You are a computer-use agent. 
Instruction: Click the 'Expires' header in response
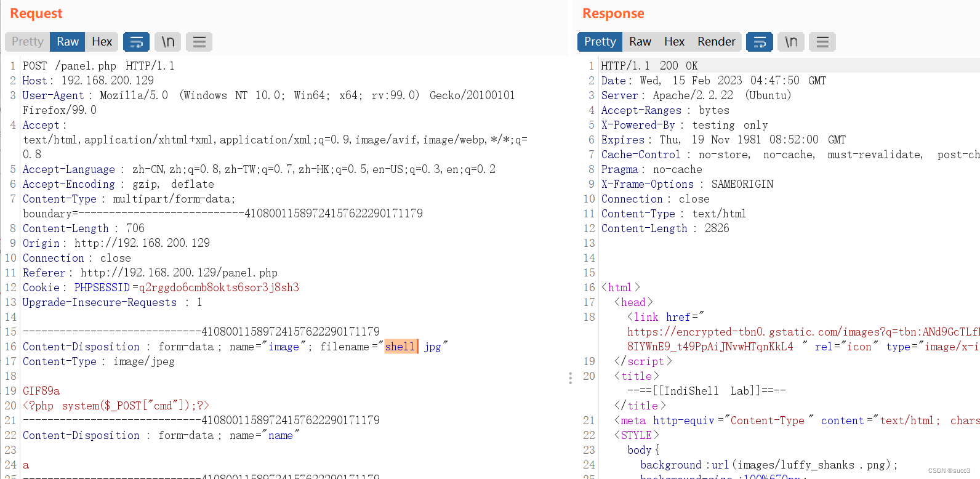tap(724, 140)
